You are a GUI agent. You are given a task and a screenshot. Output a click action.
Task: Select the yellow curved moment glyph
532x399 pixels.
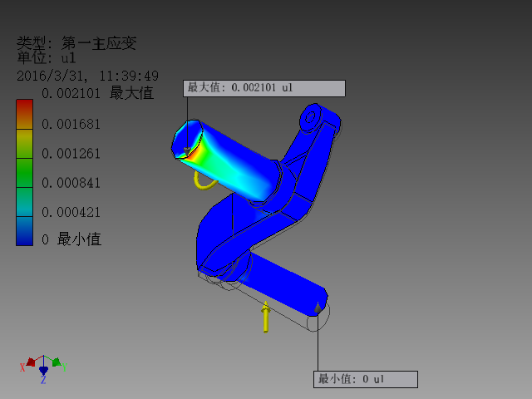(x=204, y=180)
